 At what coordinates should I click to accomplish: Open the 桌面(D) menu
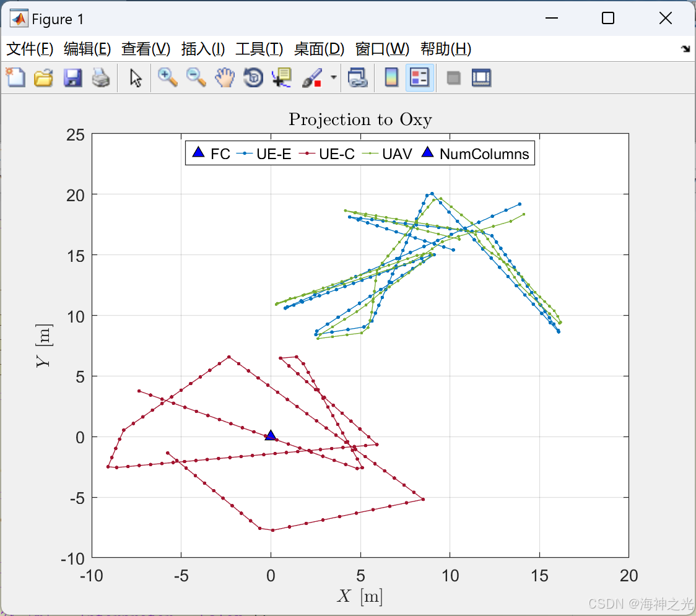point(319,49)
